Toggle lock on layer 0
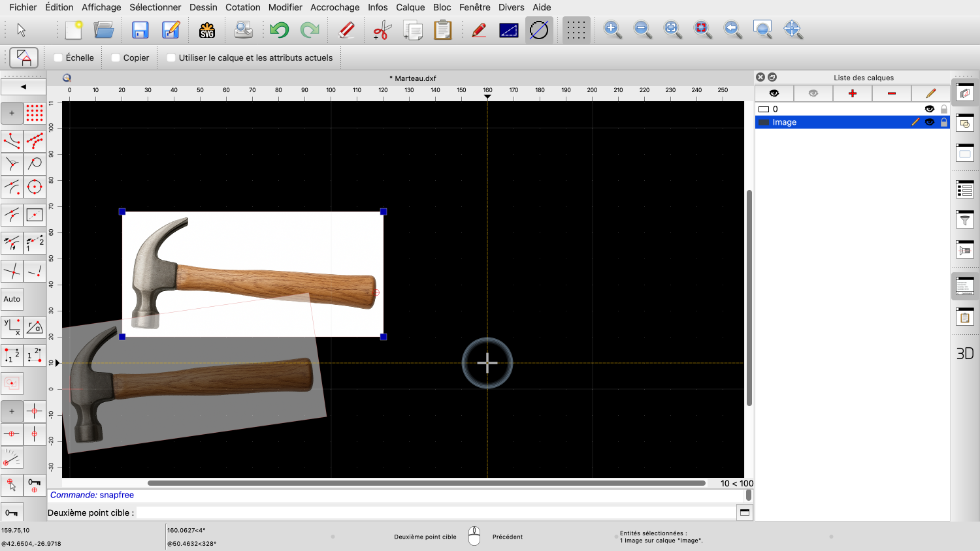 click(x=943, y=109)
